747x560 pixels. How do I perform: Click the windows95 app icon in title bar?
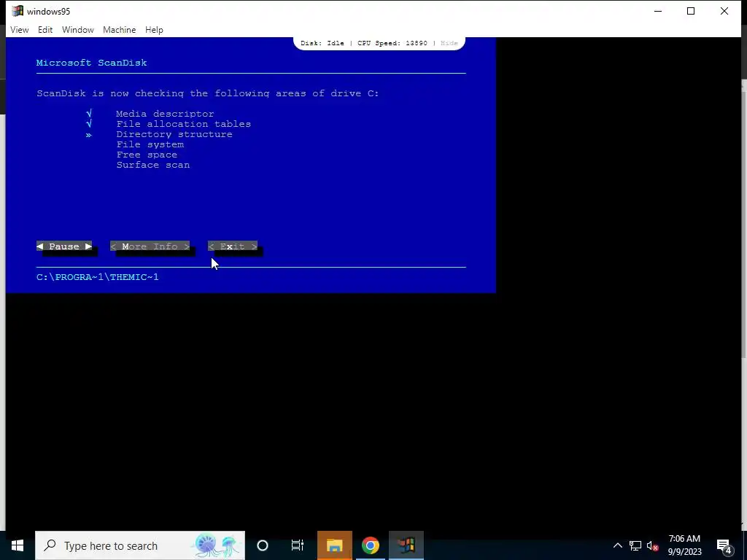[18, 11]
